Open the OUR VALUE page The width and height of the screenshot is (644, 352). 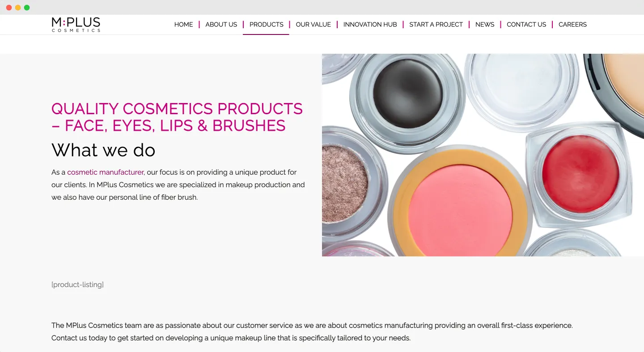(313, 25)
